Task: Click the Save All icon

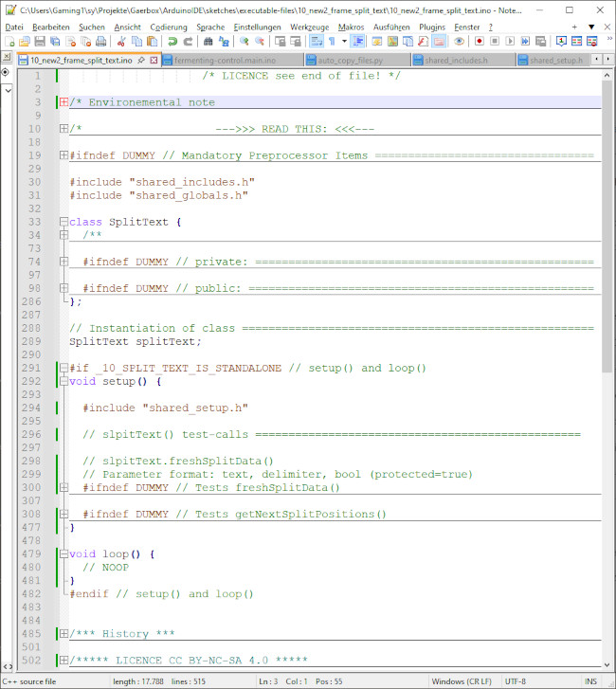Action: [55, 42]
